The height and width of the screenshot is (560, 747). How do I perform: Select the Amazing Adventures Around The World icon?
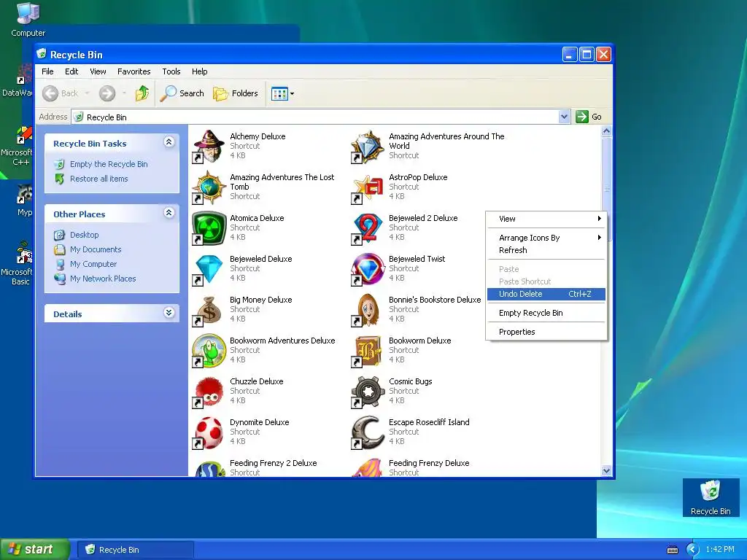[368, 147]
